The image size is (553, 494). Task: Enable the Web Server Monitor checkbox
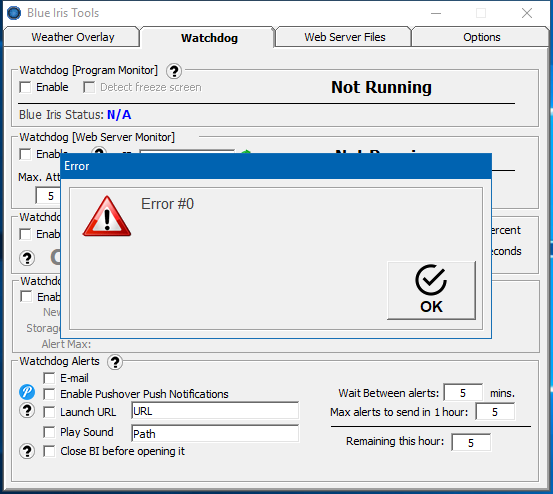tap(25, 154)
